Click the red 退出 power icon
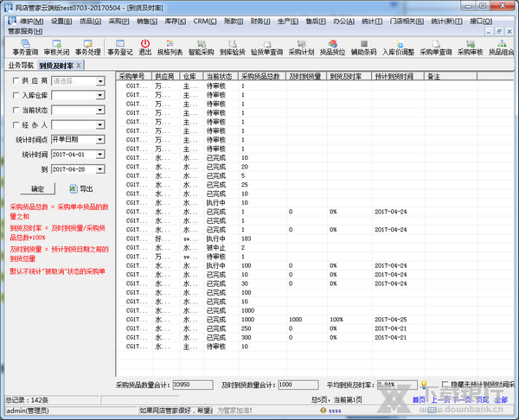 [x=145, y=45]
